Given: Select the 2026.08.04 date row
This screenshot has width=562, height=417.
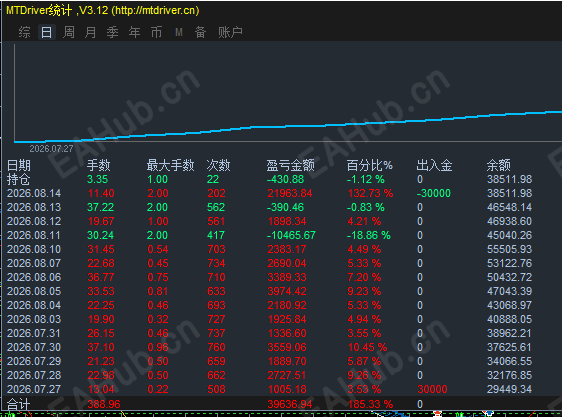Looking at the screenshot, I should 34,305.
